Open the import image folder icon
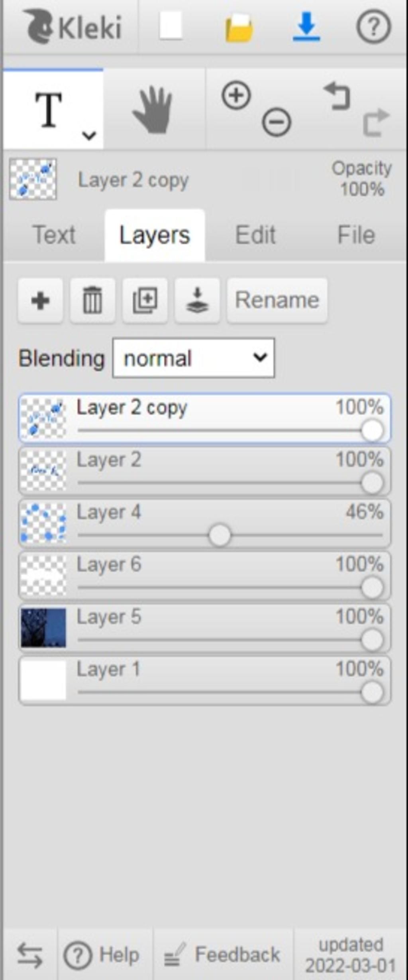Screen dimensions: 408x980 coord(239,28)
